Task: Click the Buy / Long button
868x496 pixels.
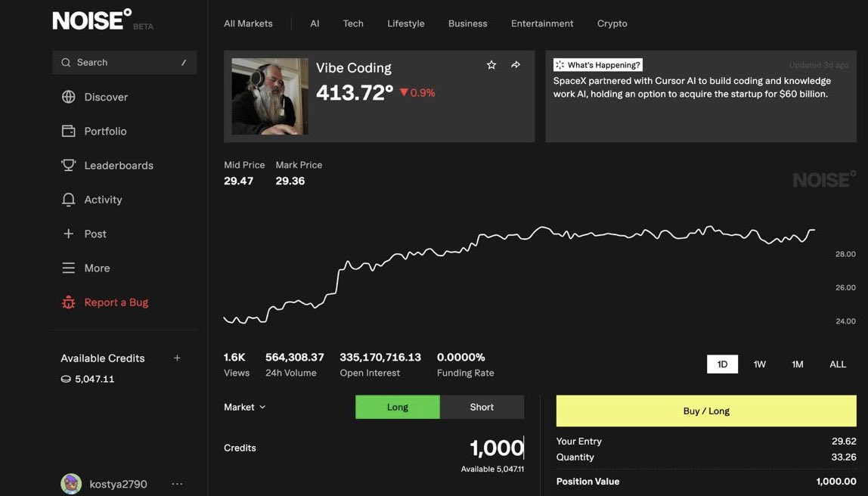Action: 706,411
